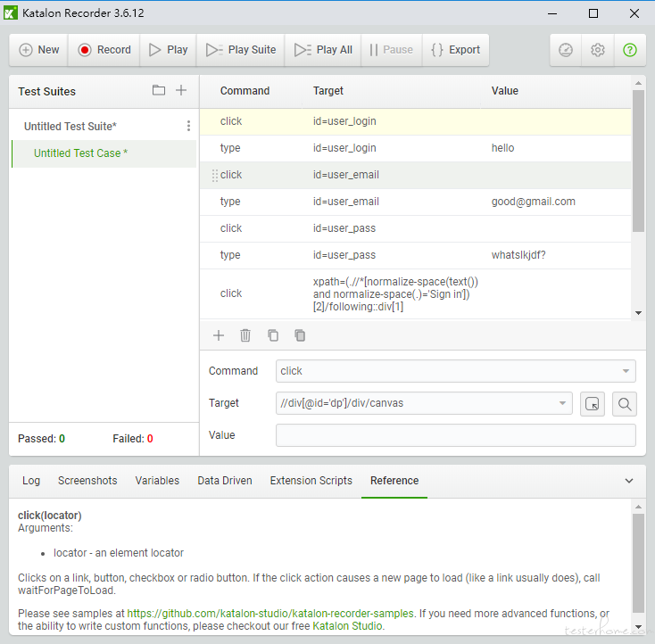Viewport: 655px width, 644px height.
Task: Select the row with good@gmail.com value
Action: (416, 202)
